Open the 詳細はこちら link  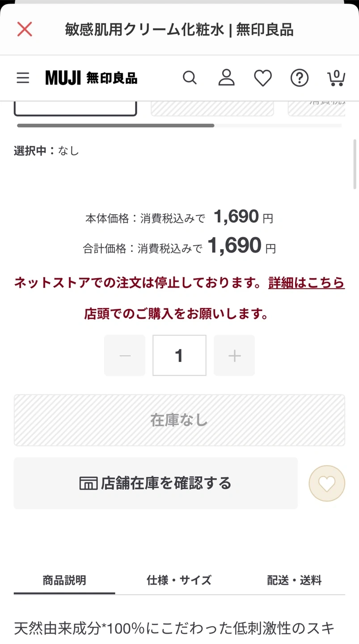306,283
